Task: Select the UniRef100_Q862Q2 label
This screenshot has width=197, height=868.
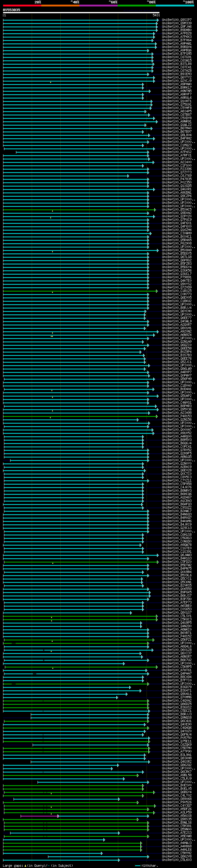Action: pyautogui.click(x=177, y=765)
